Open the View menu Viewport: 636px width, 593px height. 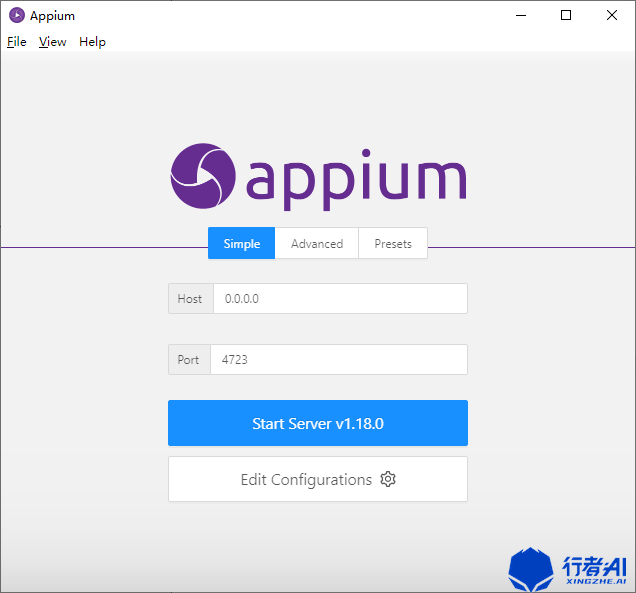[52, 42]
